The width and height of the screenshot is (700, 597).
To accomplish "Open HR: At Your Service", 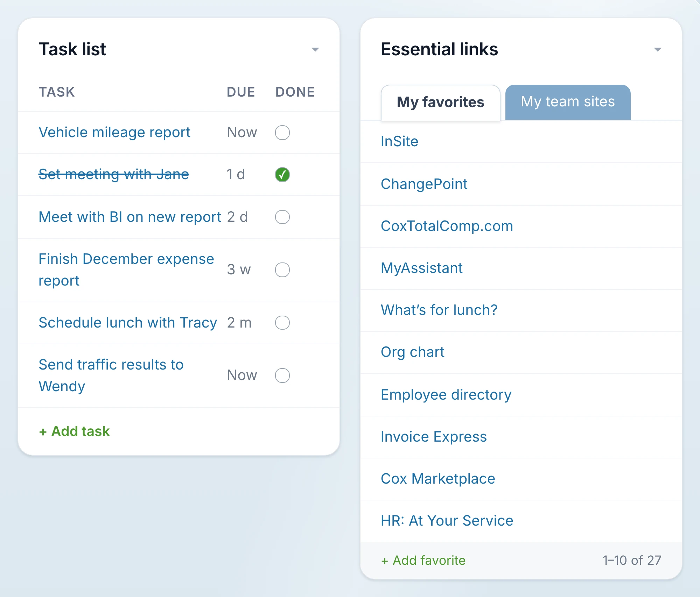I will (x=447, y=521).
